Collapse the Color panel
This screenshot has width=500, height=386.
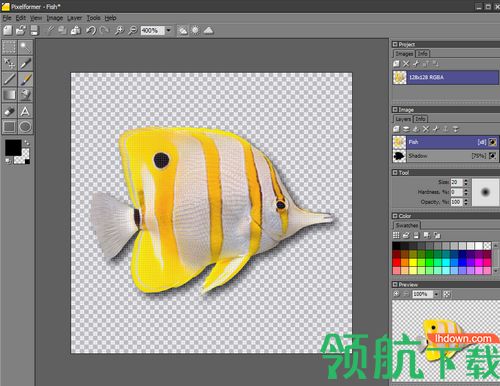[x=395, y=216]
